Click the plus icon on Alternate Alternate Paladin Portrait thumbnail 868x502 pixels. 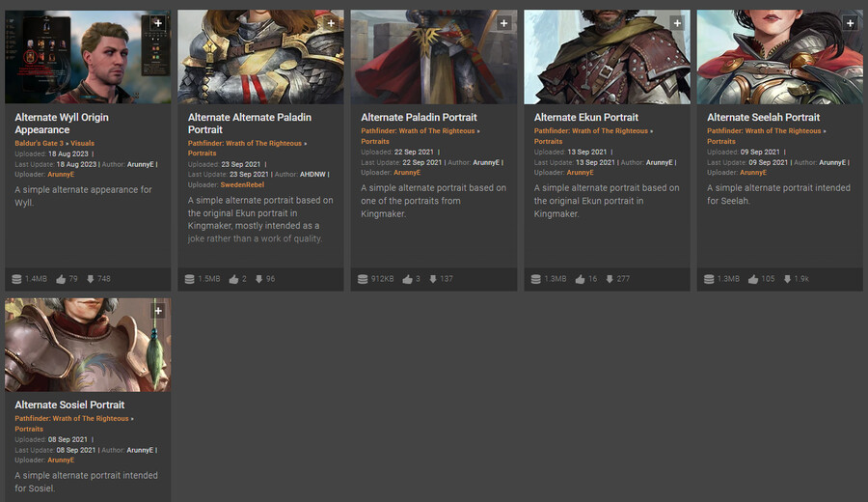[x=331, y=23]
